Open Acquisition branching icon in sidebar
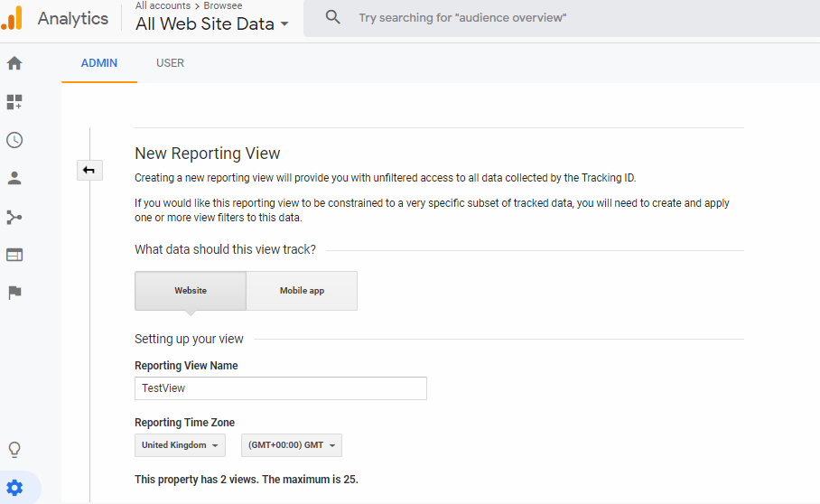The width and height of the screenshot is (820, 504). 14,217
